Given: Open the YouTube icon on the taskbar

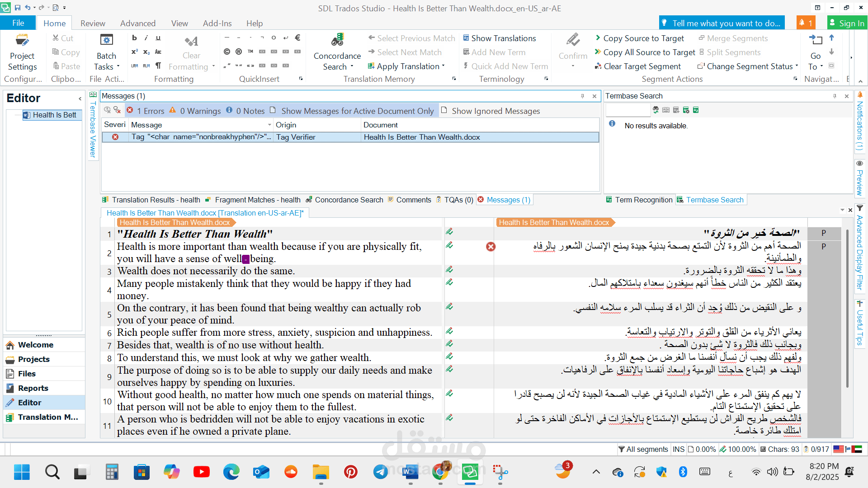Looking at the screenshot, I should pos(201,472).
